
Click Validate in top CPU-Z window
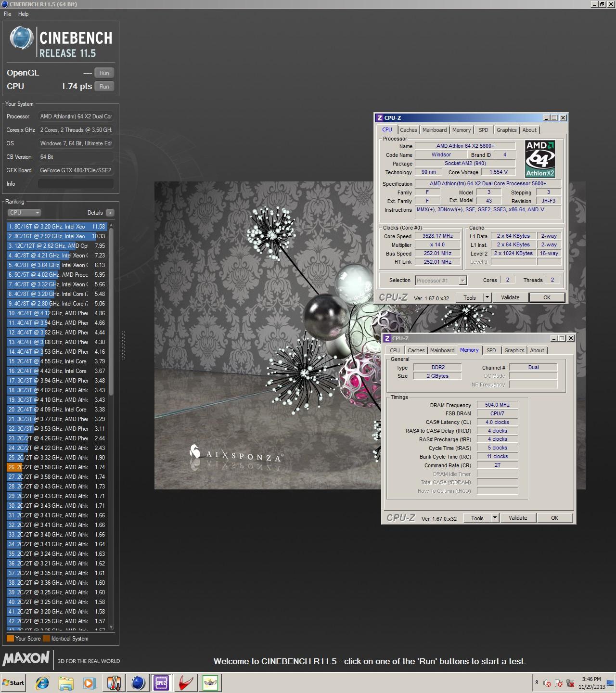(x=510, y=298)
